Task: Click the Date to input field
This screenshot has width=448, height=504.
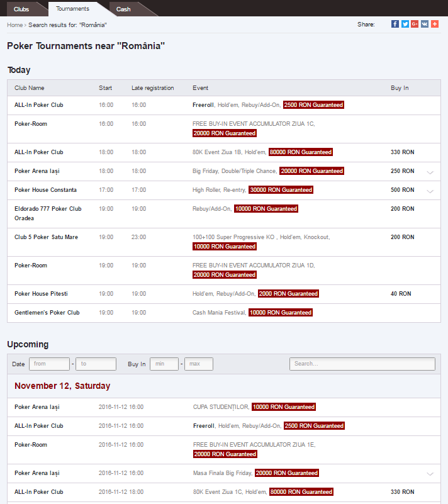Action: click(x=96, y=364)
